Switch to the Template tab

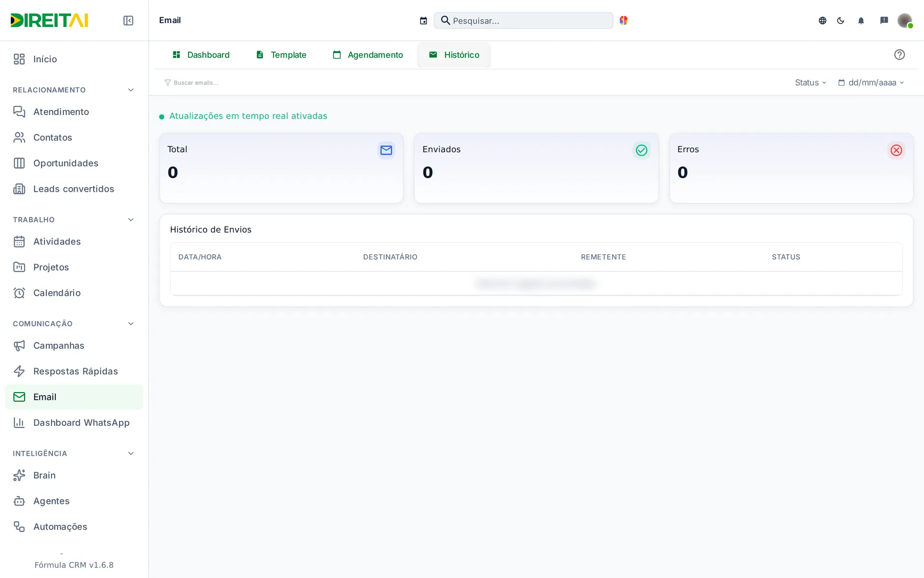281,55
